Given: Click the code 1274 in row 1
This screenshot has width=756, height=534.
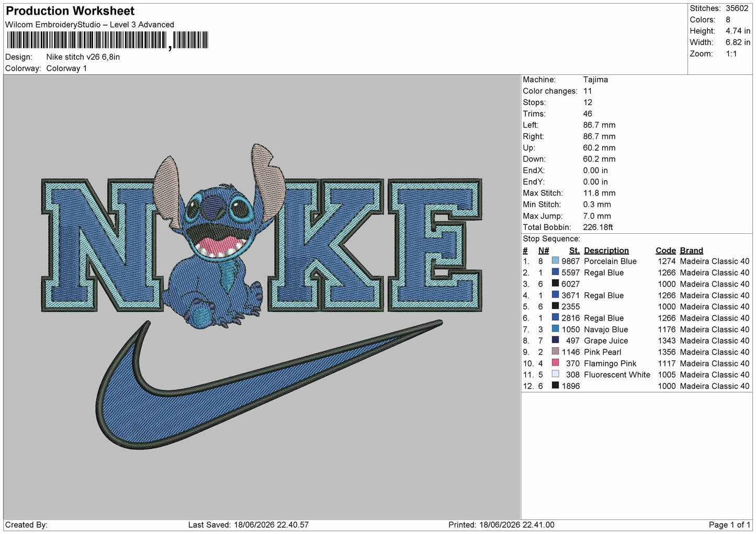Looking at the screenshot, I should (667, 261).
